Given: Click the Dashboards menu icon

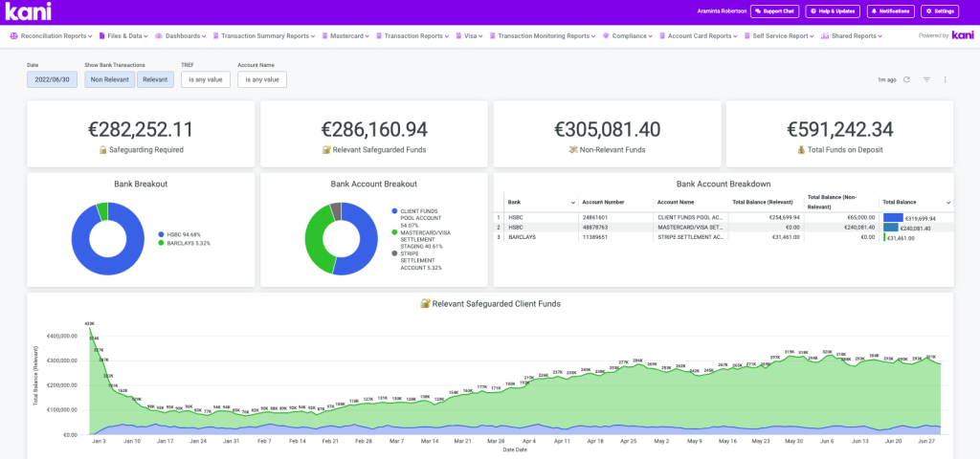Looking at the screenshot, I should tap(158, 36).
